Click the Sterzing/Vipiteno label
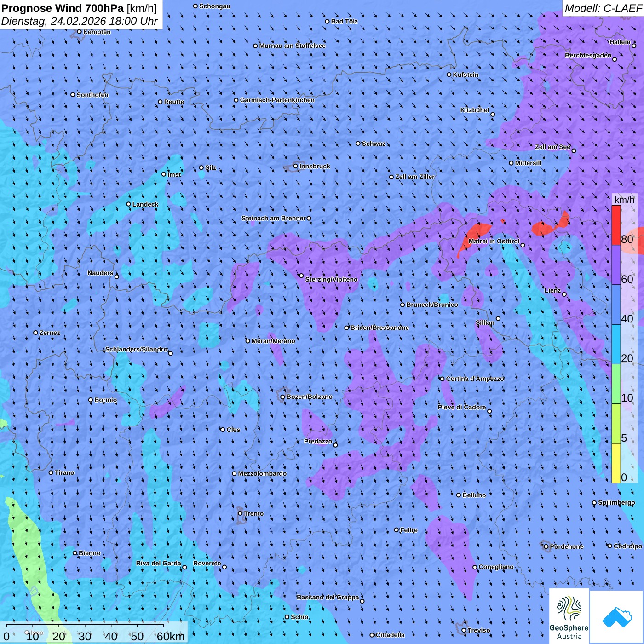The width and height of the screenshot is (644, 644). [x=331, y=279]
